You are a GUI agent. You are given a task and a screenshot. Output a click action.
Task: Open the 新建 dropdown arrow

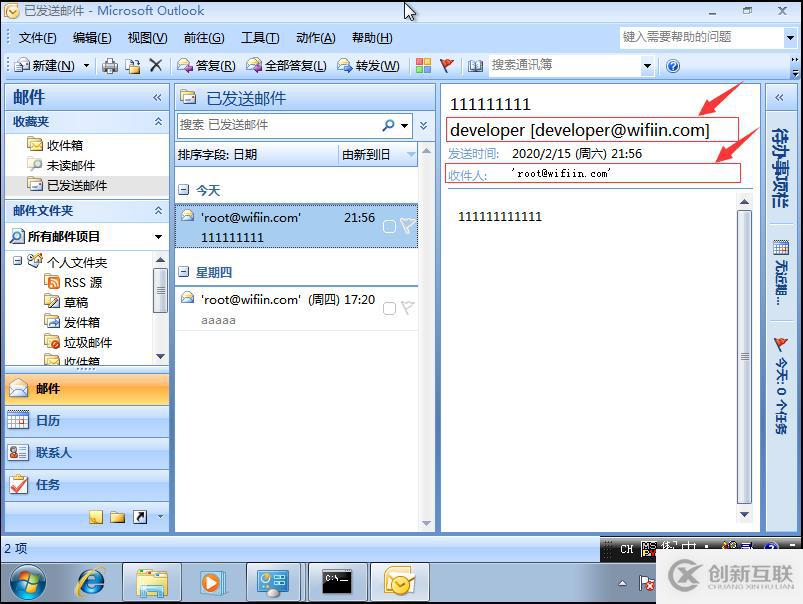[86, 66]
